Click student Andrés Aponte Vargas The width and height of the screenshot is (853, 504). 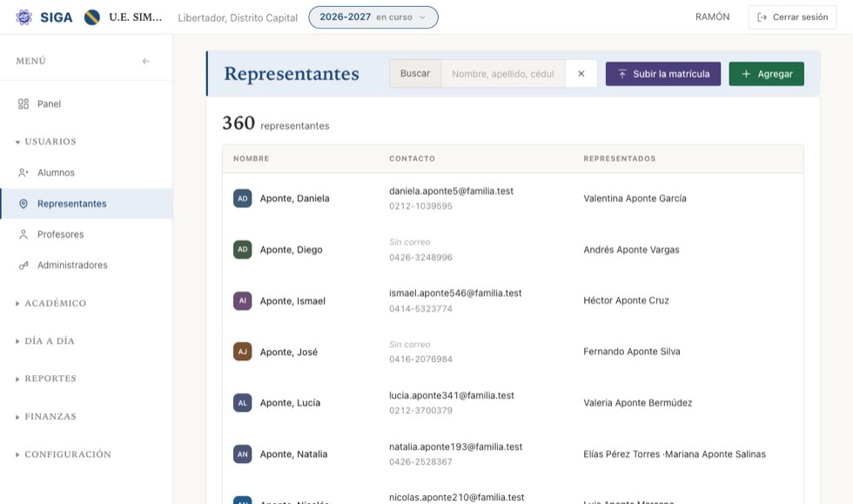(631, 250)
